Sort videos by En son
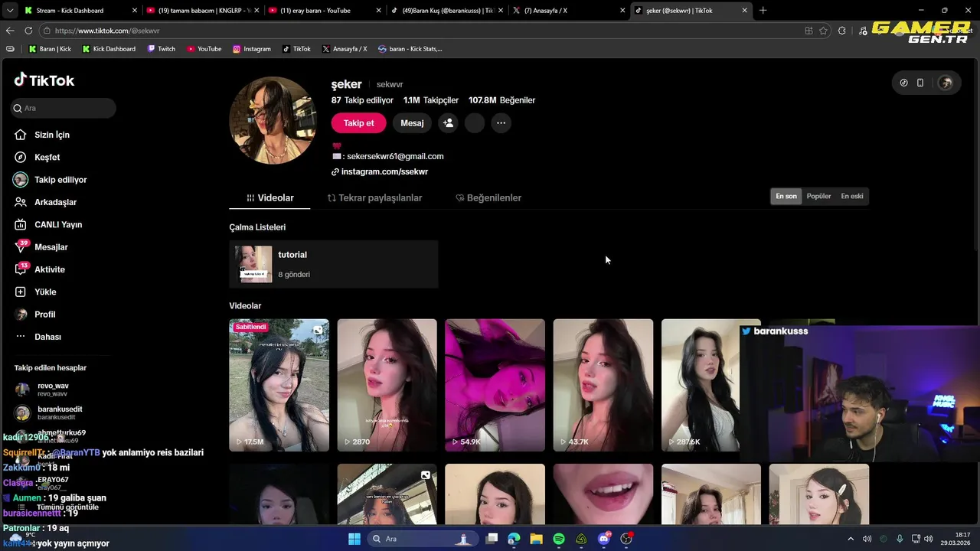 pos(786,196)
